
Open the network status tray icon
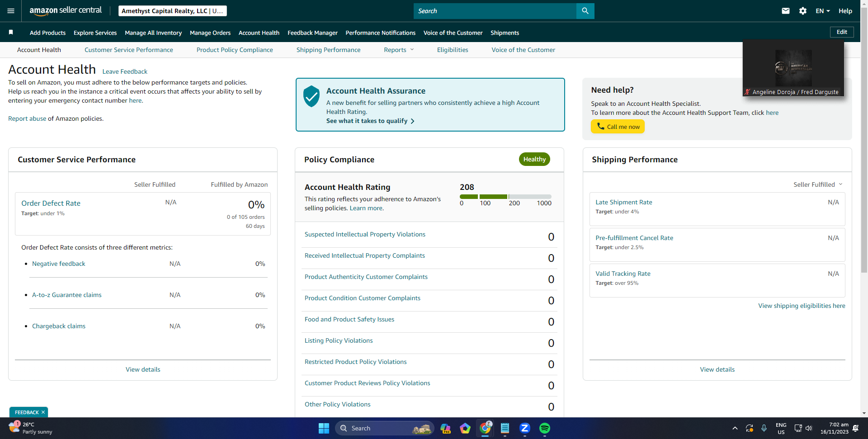798,428
